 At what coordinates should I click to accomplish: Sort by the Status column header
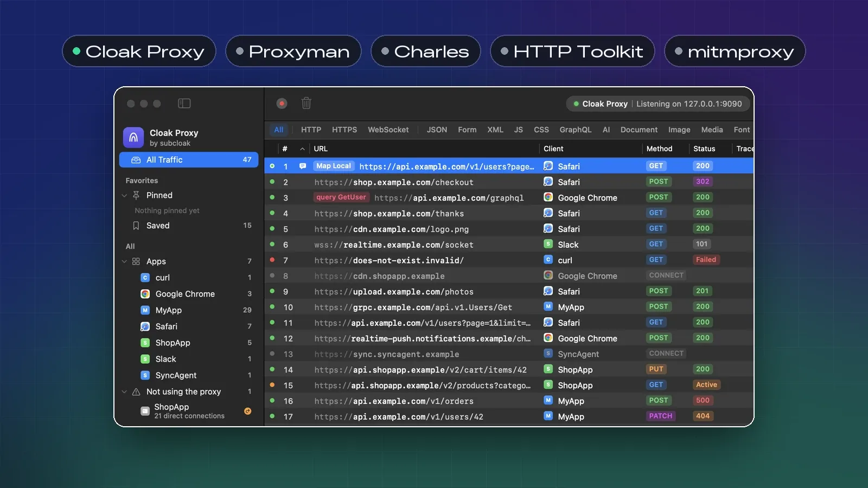pyautogui.click(x=704, y=149)
